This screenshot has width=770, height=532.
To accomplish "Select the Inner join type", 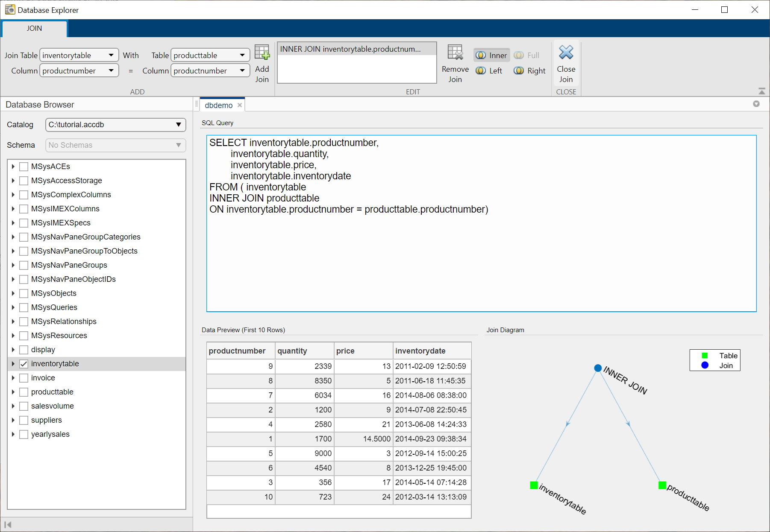I will [x=492, y=55].
